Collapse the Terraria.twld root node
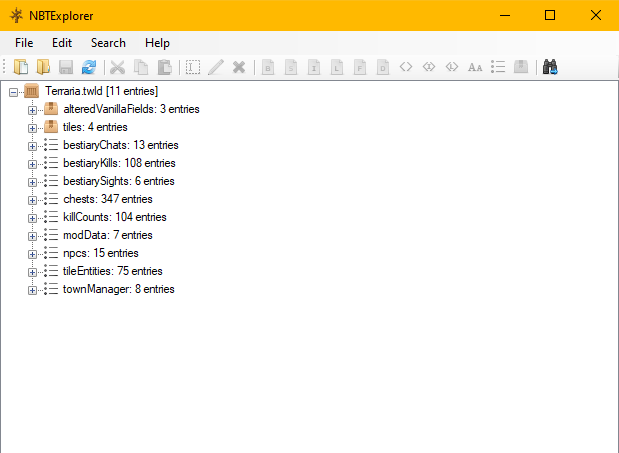The height and width of the screenshot is (453, 619). coord(13,92)
